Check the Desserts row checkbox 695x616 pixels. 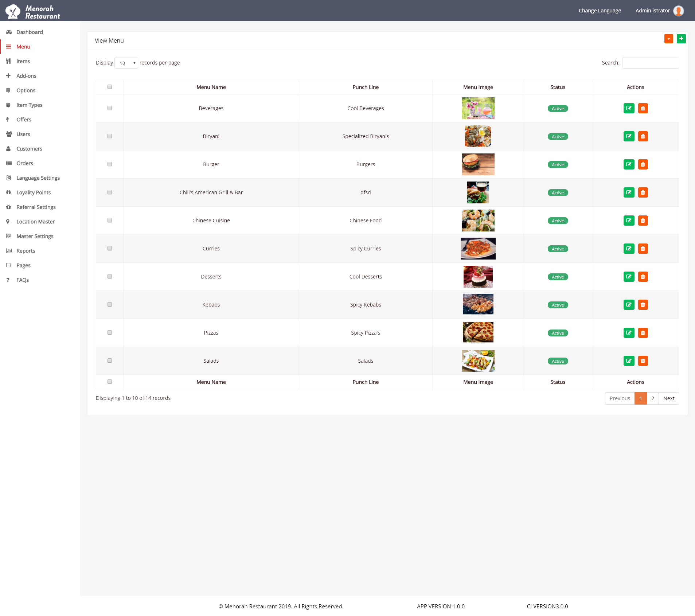click(110, 276)
